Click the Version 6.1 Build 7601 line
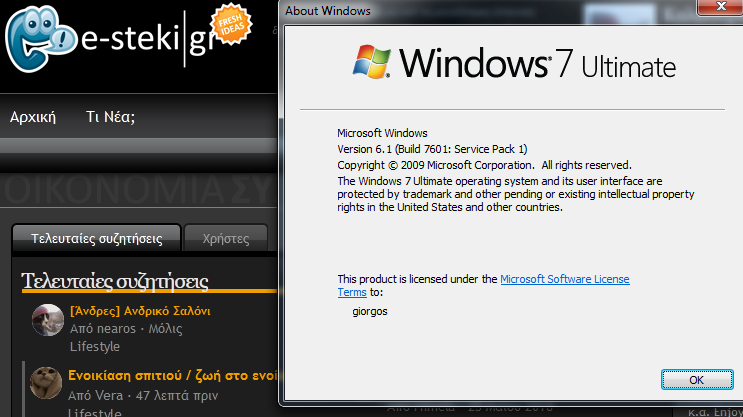This screenshot has height=417, width=743. click(x=432, y=149)
